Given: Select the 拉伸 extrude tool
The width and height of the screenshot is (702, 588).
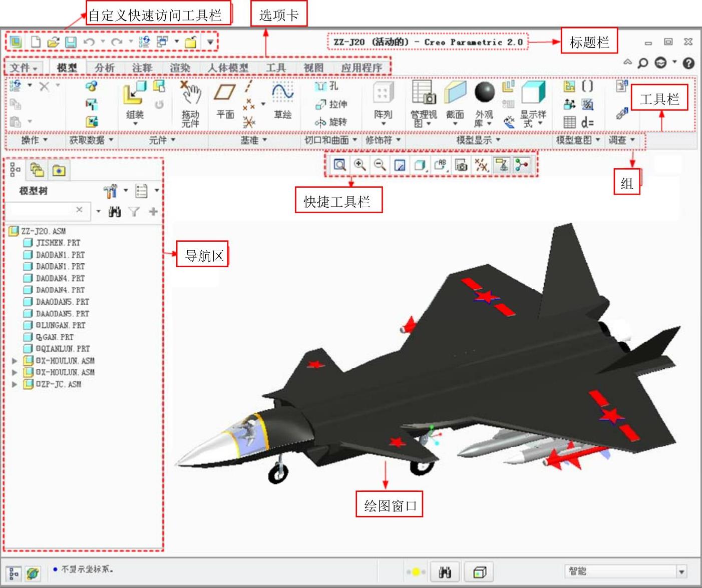Looking at the screenshot, I should (x=331, y=104).
